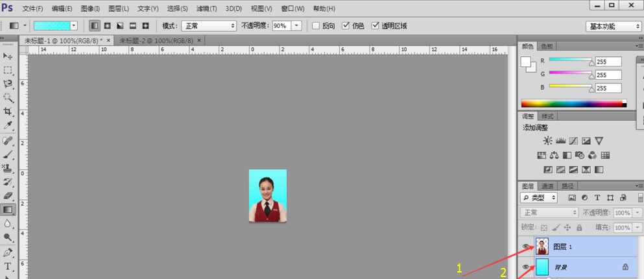Add an Exposure adjustment
This screenshot has width=644, height=279.
[586, 141]
